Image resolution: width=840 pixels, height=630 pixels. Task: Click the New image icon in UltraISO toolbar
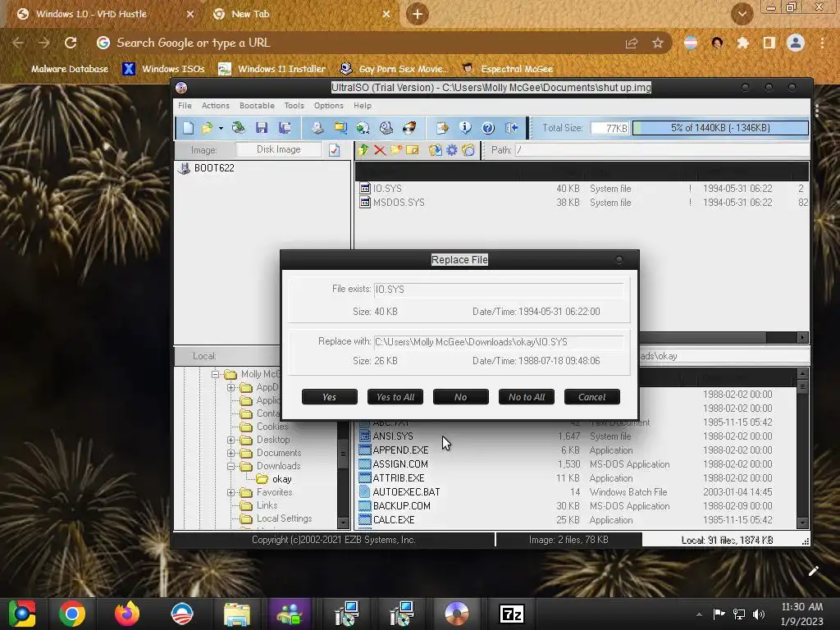coord(188,127)
